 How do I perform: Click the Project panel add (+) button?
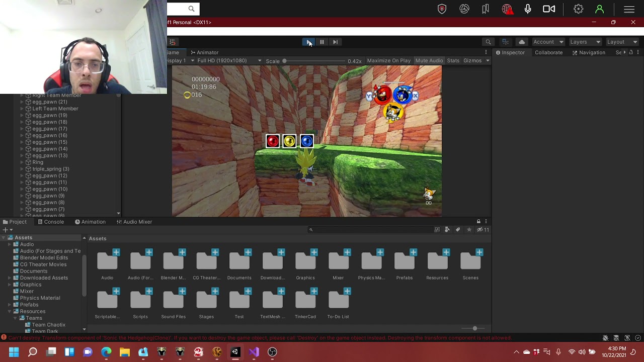7,230
